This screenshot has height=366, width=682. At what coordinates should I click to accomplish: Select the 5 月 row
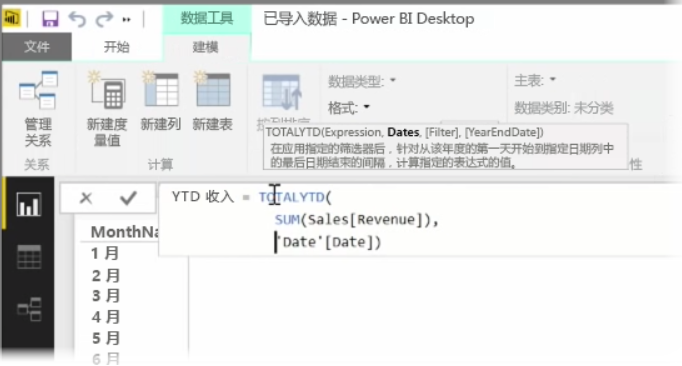[105, 338]
